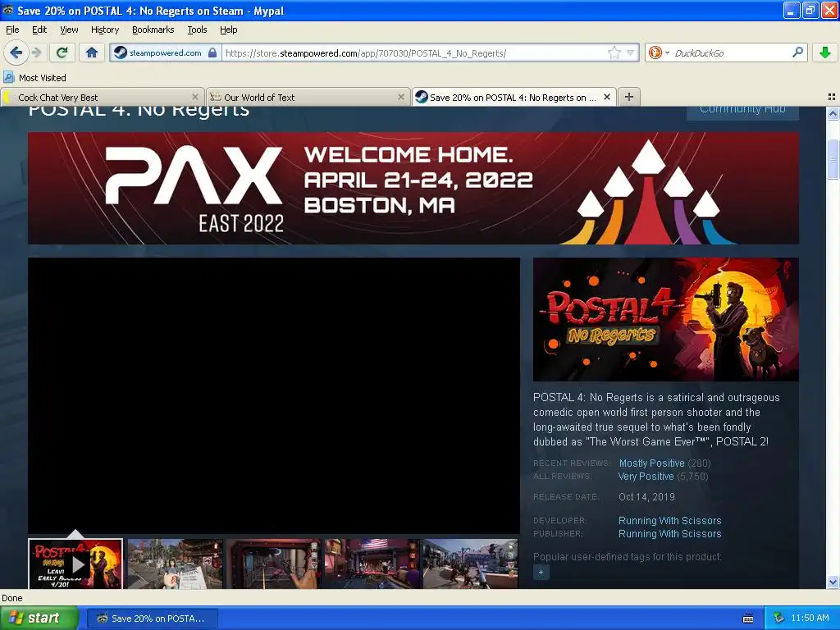The height and width of the screenshot is (630, 840).
Task: Open the DuckDuckGo search engine selector
Action: (x=659, y=52)
